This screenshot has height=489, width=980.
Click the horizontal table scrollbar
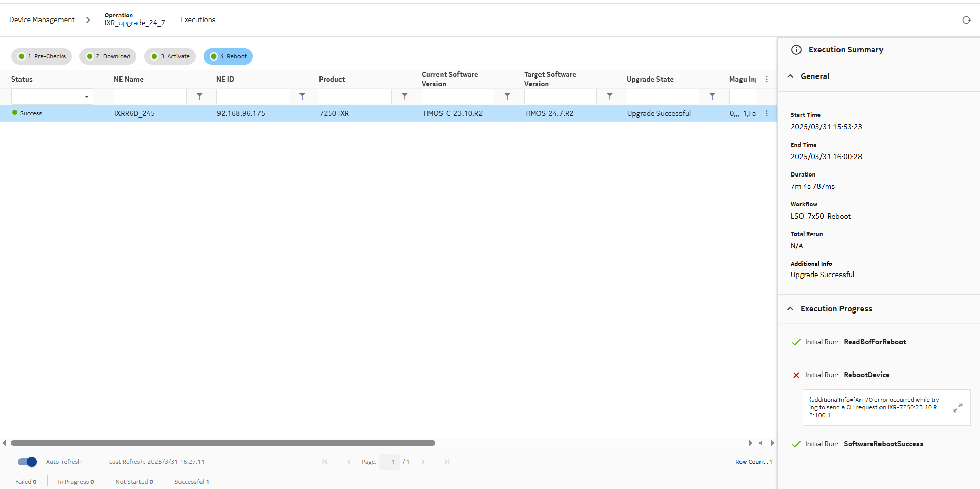click(223, 443)
